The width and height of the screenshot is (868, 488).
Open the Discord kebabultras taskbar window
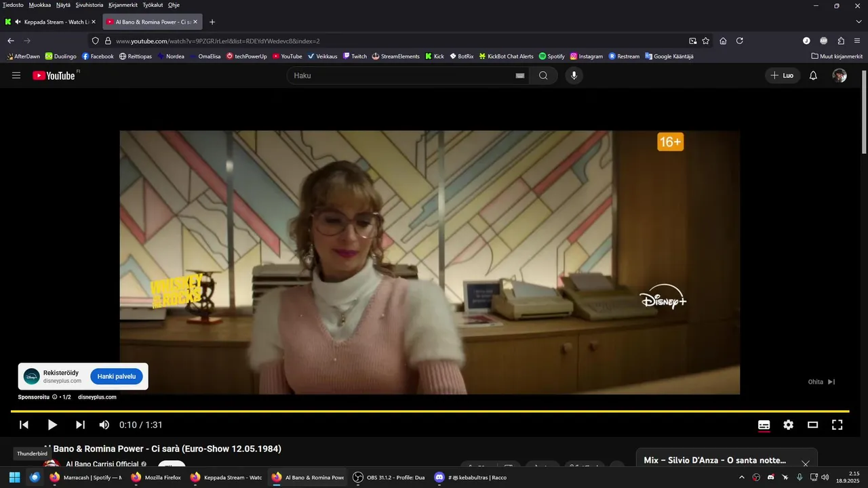[470, 477]
